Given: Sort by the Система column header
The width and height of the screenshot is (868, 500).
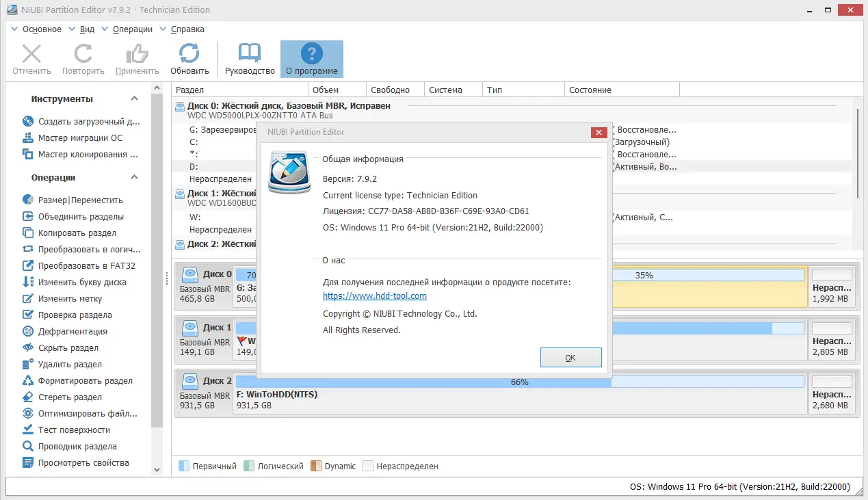Looking at the screenshot, I should point(453,90).
